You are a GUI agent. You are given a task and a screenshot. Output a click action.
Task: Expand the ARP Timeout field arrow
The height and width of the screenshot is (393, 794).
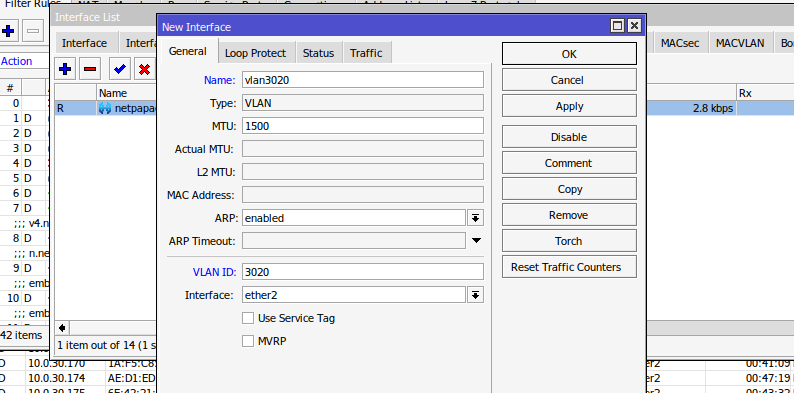click(476, 241)
